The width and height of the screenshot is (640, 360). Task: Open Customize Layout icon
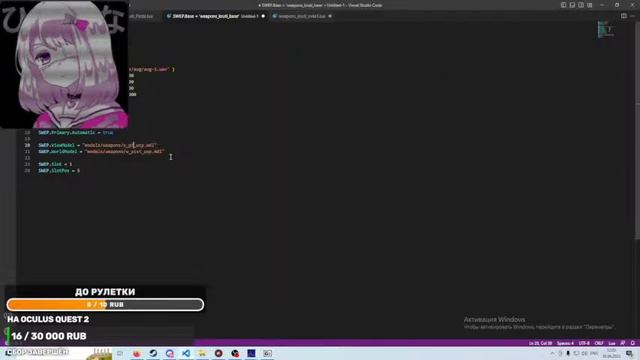(589, 5)
